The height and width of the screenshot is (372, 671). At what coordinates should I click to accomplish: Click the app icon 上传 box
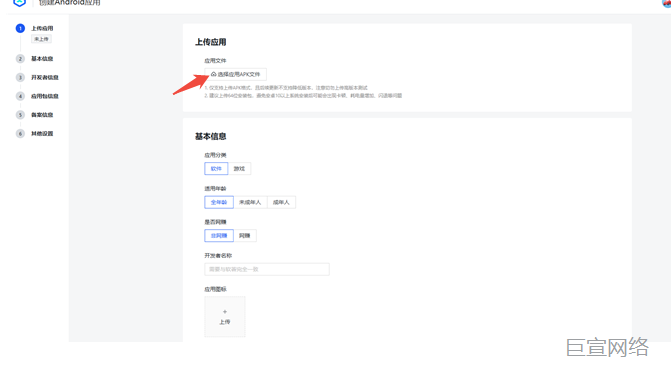[225, 317]
